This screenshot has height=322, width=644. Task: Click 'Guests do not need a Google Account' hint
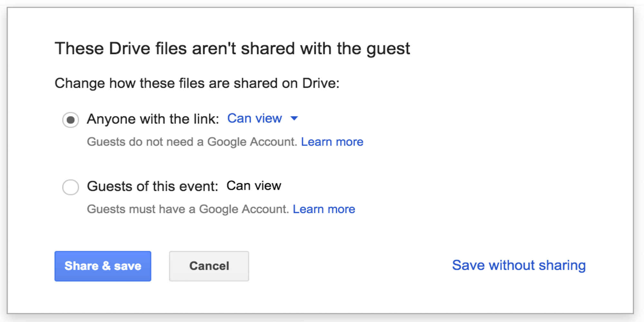pyautogui.click(x=192, y=142)
